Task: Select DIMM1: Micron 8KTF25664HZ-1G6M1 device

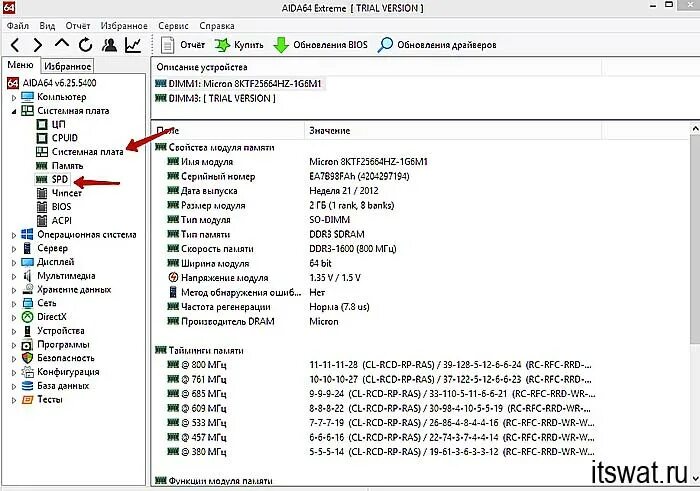Action: point(245,84)
